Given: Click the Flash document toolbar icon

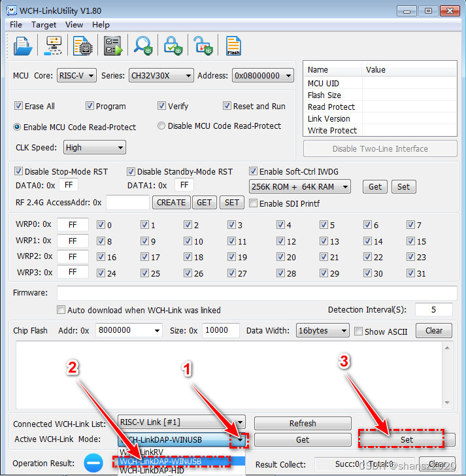Looking at the screenshot, I should (x=233, y=46).
